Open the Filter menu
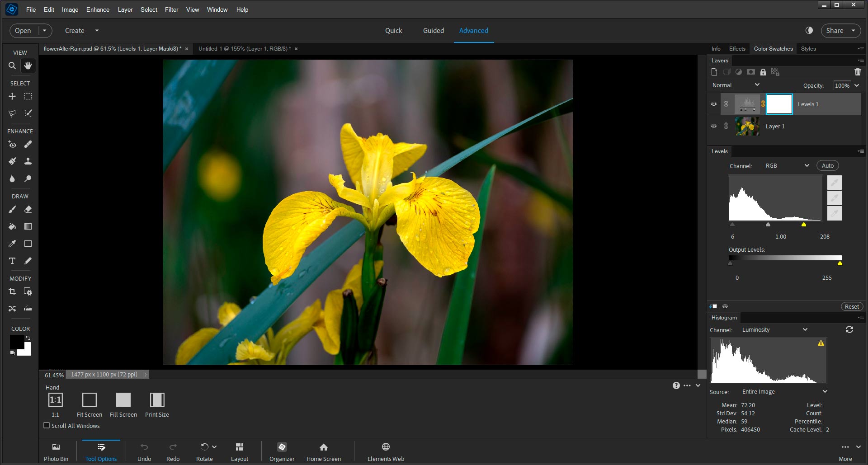 171,9
